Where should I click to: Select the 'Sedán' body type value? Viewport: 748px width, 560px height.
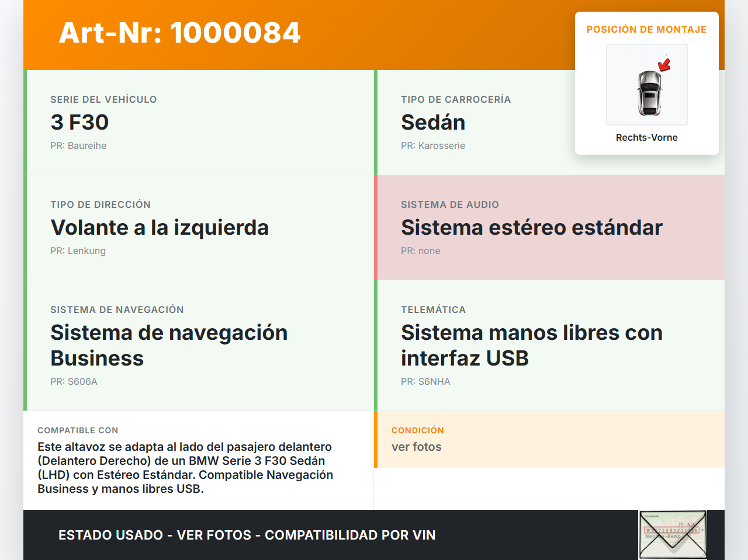click(x=433, y=122)
